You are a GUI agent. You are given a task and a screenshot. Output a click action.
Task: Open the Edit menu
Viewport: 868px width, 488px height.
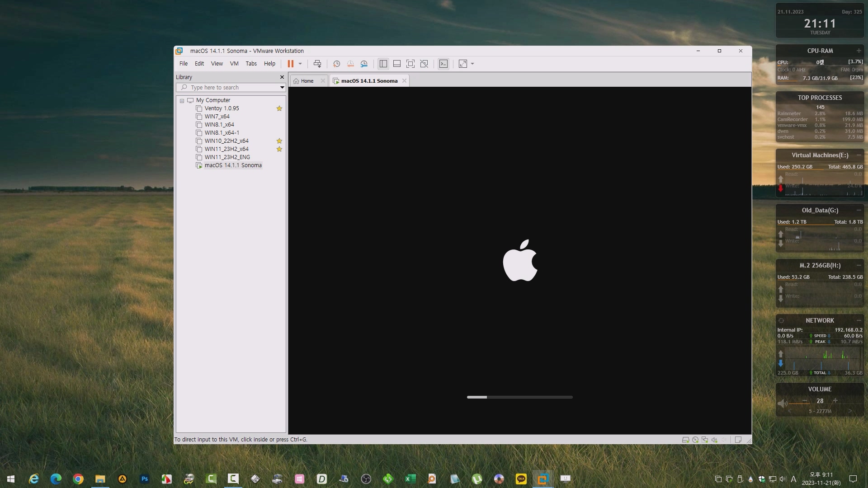[x=199, y=64]
